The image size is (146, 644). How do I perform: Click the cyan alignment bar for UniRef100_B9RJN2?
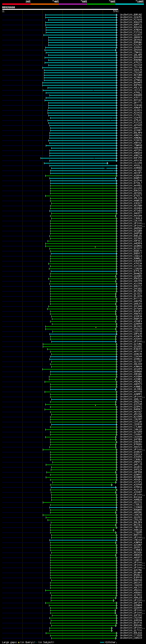[x=81, y=15]
